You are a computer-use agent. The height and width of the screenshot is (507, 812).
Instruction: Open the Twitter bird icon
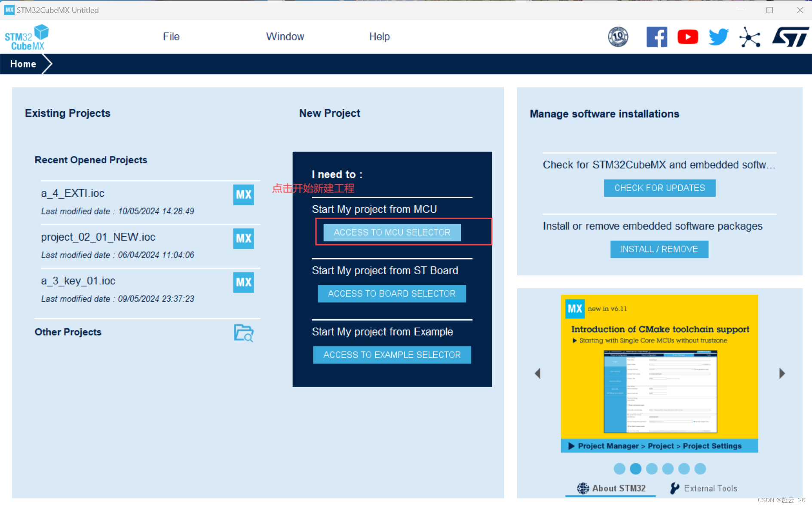point(719,37)
